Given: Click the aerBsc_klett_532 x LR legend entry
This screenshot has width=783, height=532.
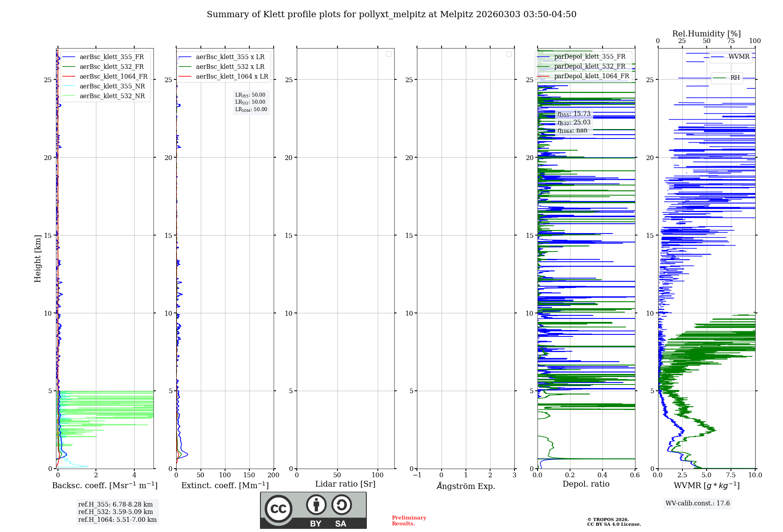Looking at the screenshot, I should [230, 66].
